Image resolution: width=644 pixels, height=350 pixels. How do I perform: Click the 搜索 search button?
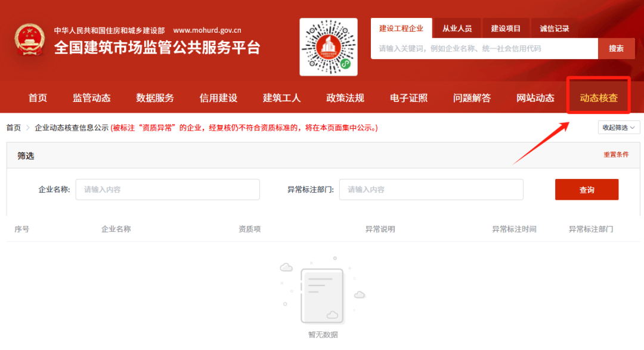coord(617,48)
